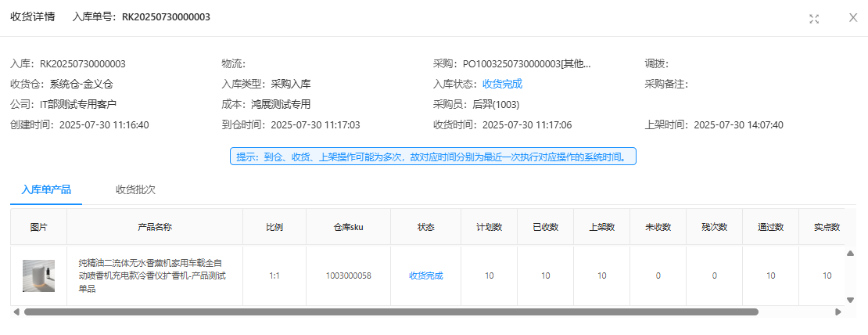
Task: Open the 收货批次 tab
Action: coord(136,189)
